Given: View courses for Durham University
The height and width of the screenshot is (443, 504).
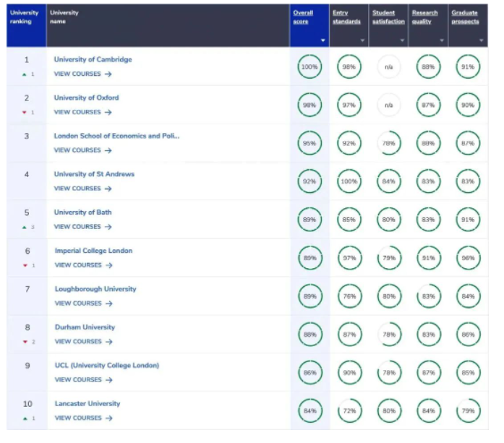Looking at the screenshot, I should click(x=84, y=342).
